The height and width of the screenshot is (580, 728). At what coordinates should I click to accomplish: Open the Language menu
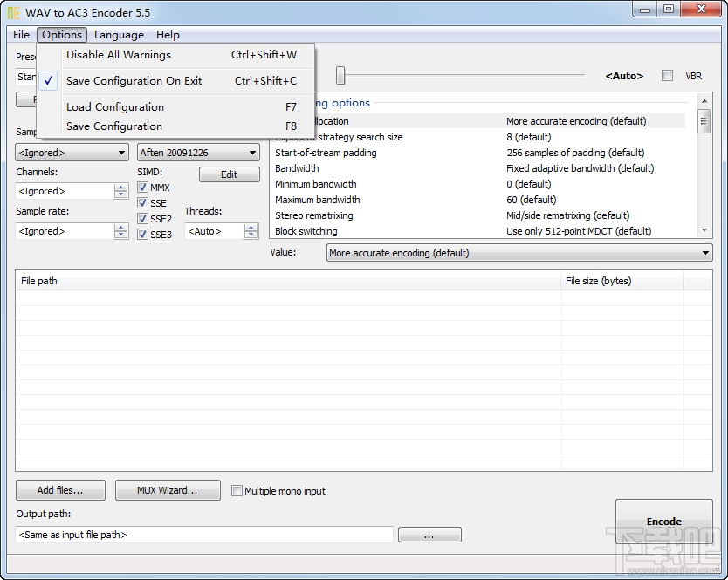(119, 35)
